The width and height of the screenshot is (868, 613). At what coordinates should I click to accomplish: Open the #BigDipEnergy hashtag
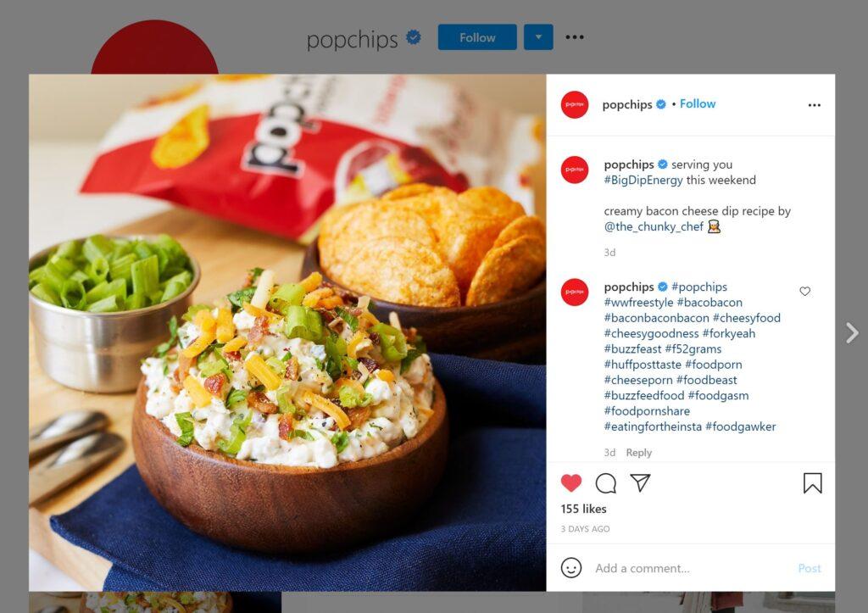click(x=643, y=180)
